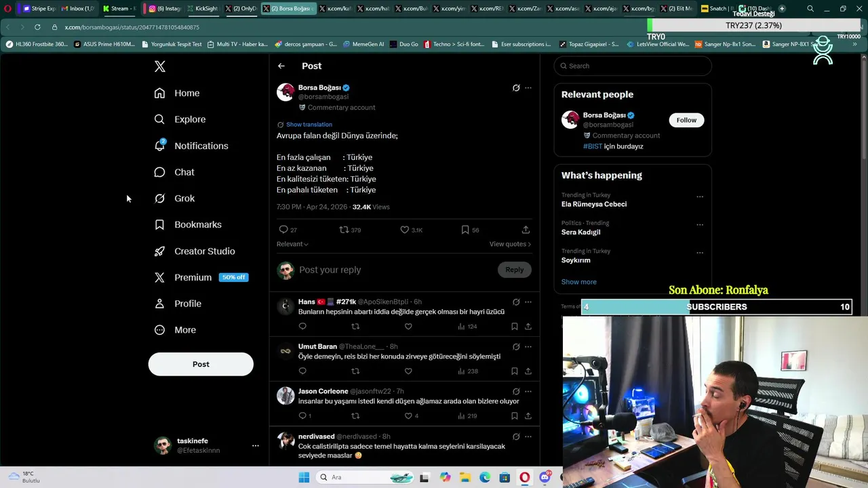Open options for Ela Rümeysa Cebeci trend
This screenshot has width=868, height=488.
[700, 197]
